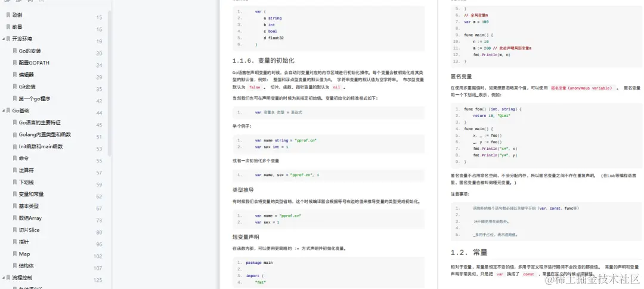This screenshot has height=289, width=644.
Task: Click code line var m = 100
Action: [x=476, y=21]
